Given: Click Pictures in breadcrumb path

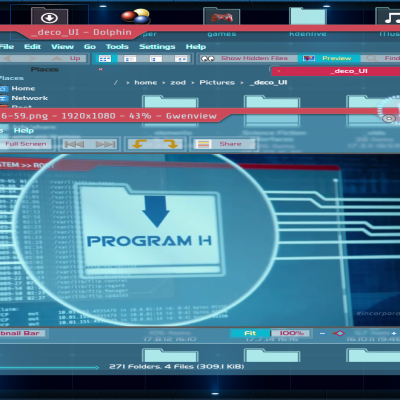Looking at the screenshot, I should (x=217, y=82).
